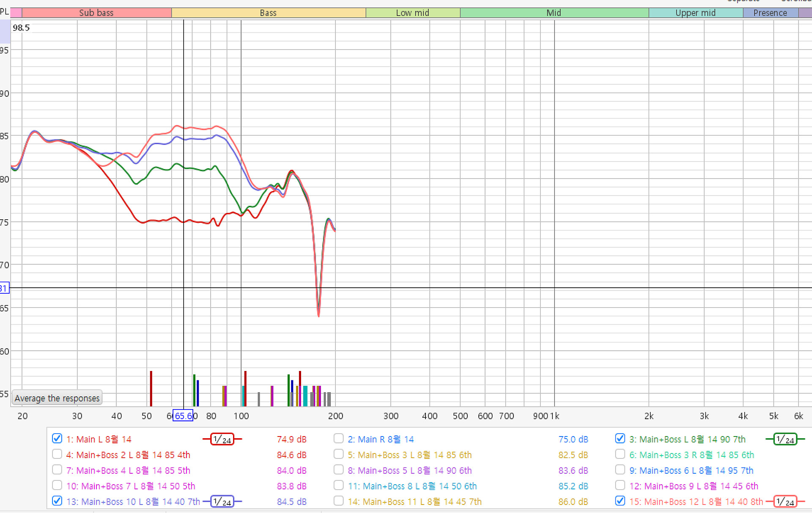
Task: Click the 84.5 dB value for trace 13
Action: point(291,502)
